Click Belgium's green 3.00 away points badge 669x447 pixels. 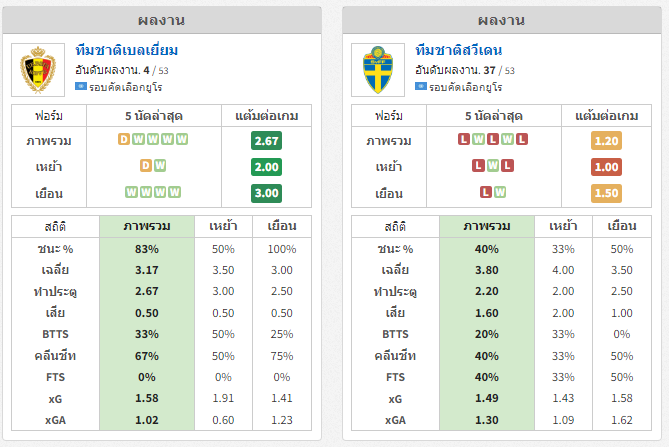tap(266, 193)
